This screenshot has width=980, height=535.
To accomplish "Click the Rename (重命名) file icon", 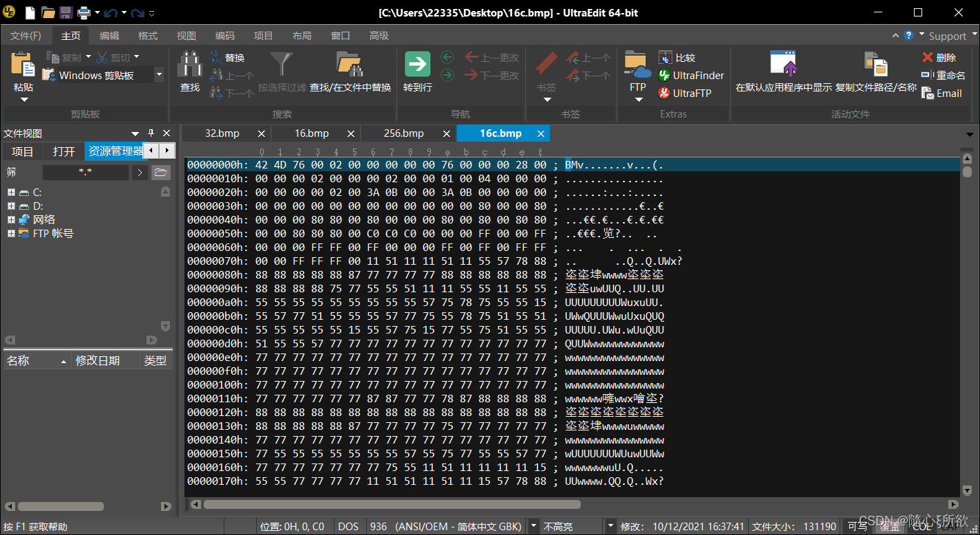I will pos(928,75).
